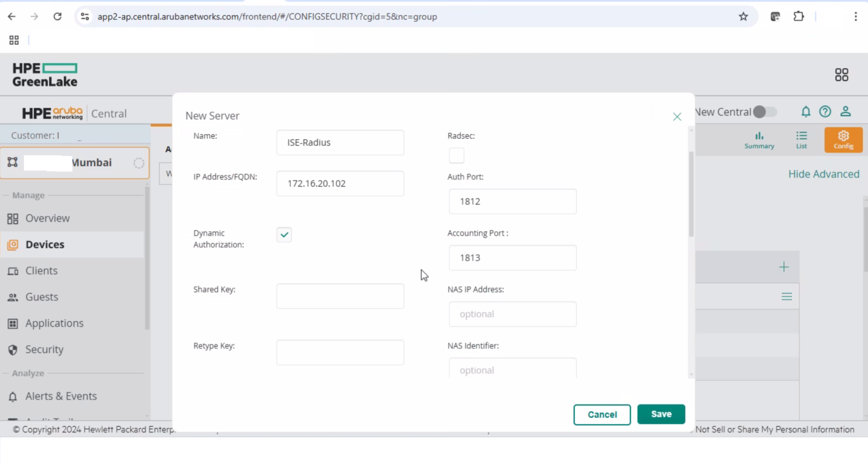This screenshot has height=464, width=868.
Task: Click the plus icon to add a server
Action: (784, 267)
